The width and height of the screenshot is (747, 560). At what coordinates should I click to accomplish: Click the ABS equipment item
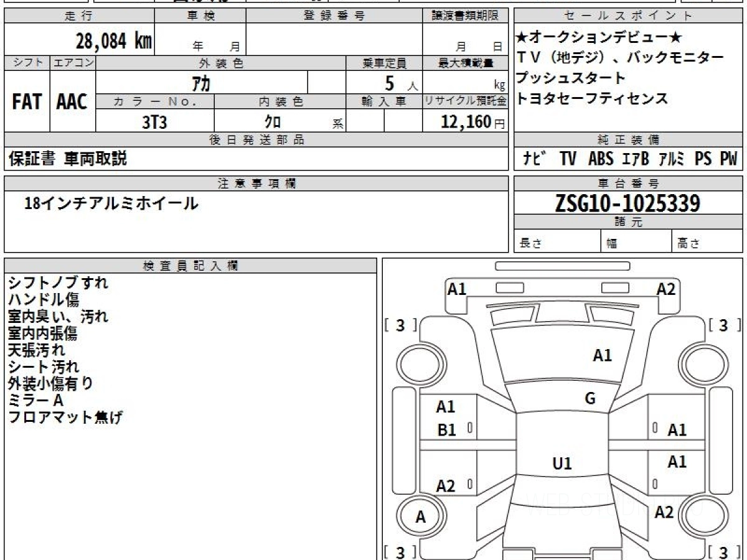click(x=601, y=159)
